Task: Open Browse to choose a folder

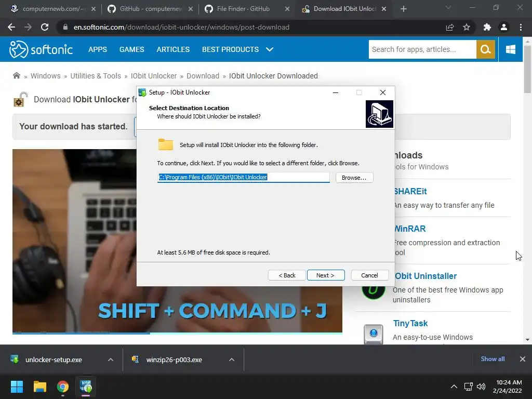Action: click(354, 178)
